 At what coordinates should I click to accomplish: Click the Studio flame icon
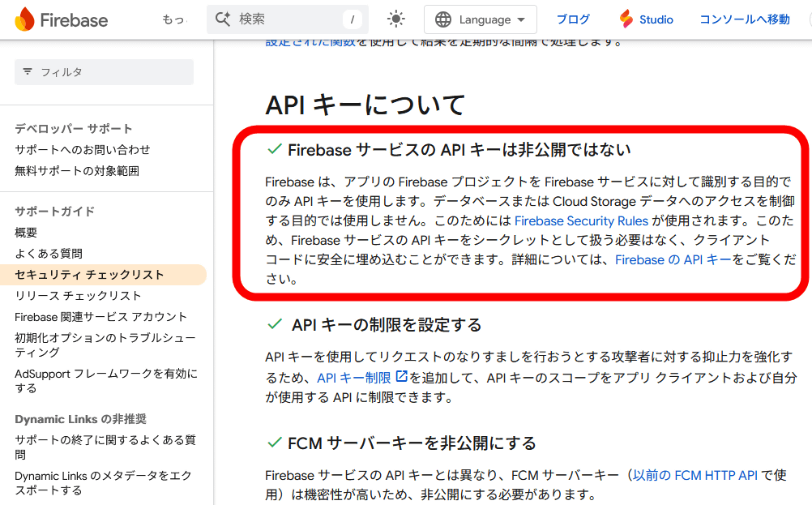point(626,19)
